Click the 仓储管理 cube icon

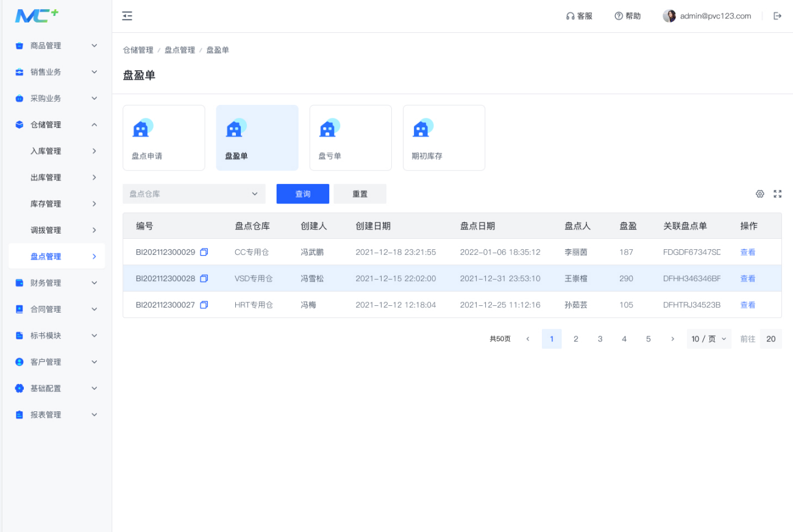tap(20, 124)
